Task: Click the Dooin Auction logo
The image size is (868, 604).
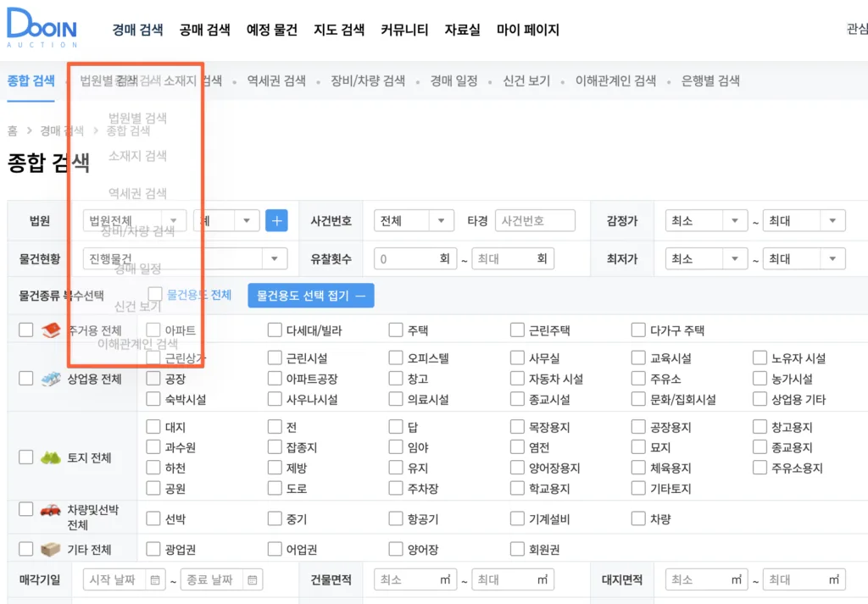Action: pos(42,28)
